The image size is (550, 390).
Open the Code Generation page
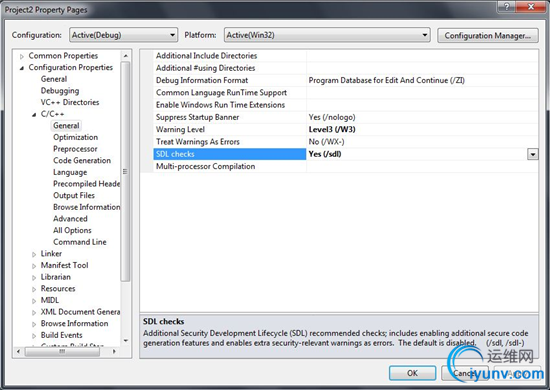[82, 160]
